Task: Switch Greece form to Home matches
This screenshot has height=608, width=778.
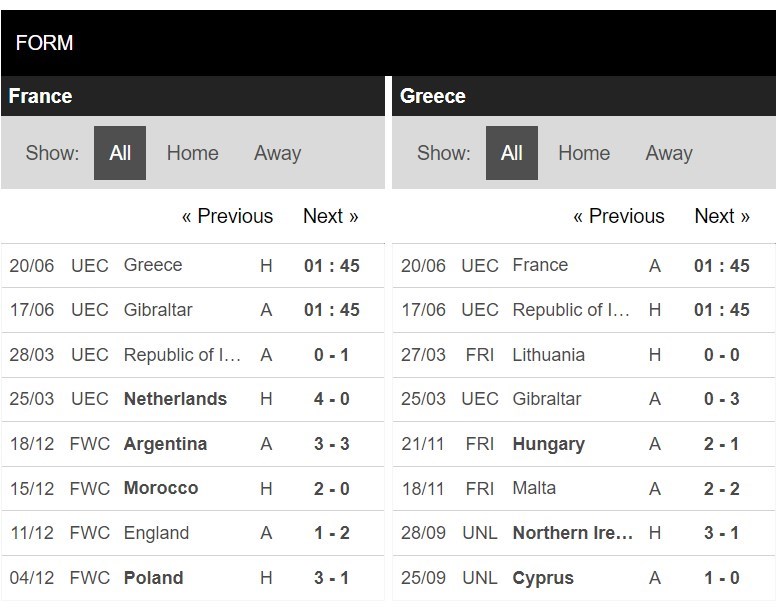Action: 584,153
